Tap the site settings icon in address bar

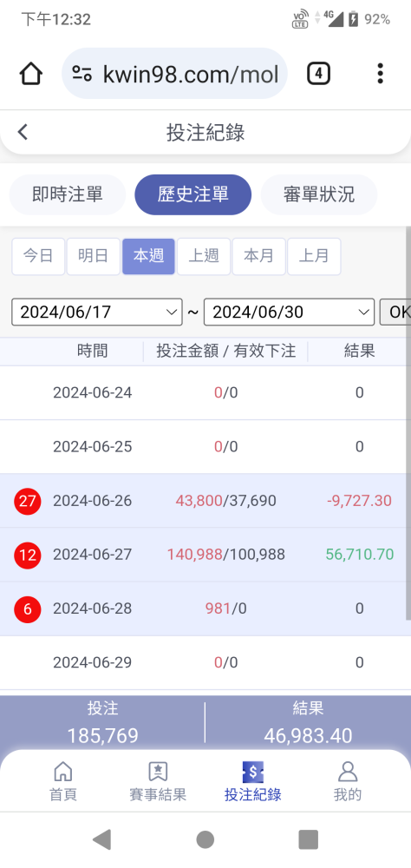coord(82,74)
